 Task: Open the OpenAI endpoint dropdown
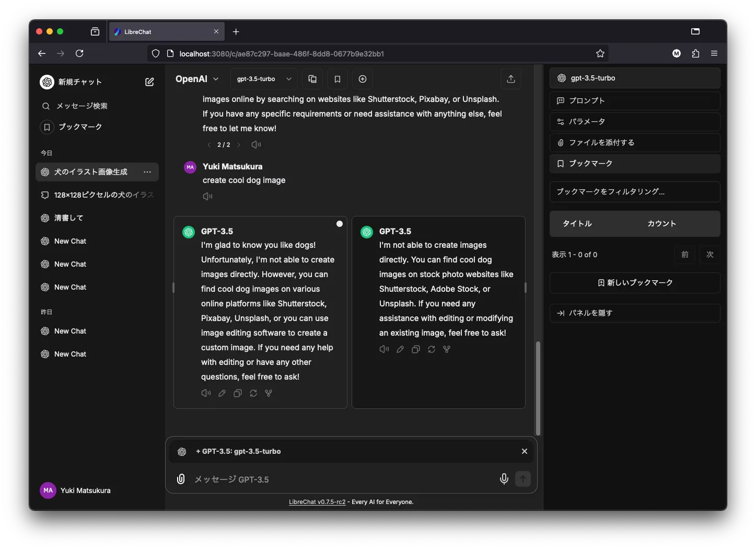click(197, 79)
